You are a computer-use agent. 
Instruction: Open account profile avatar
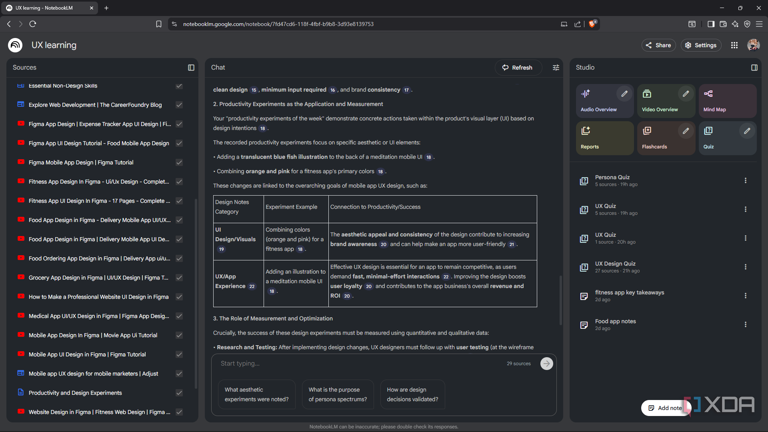coord(753,45)
